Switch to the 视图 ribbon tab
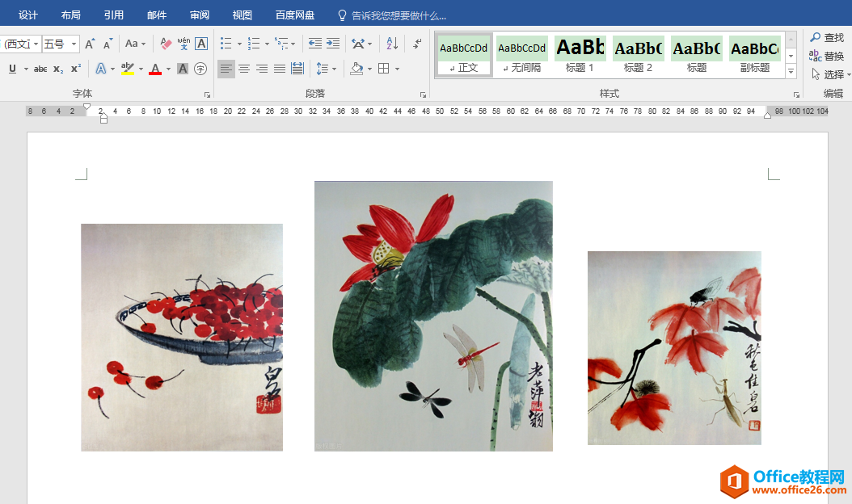852x504 pixels. pos(243,15)
